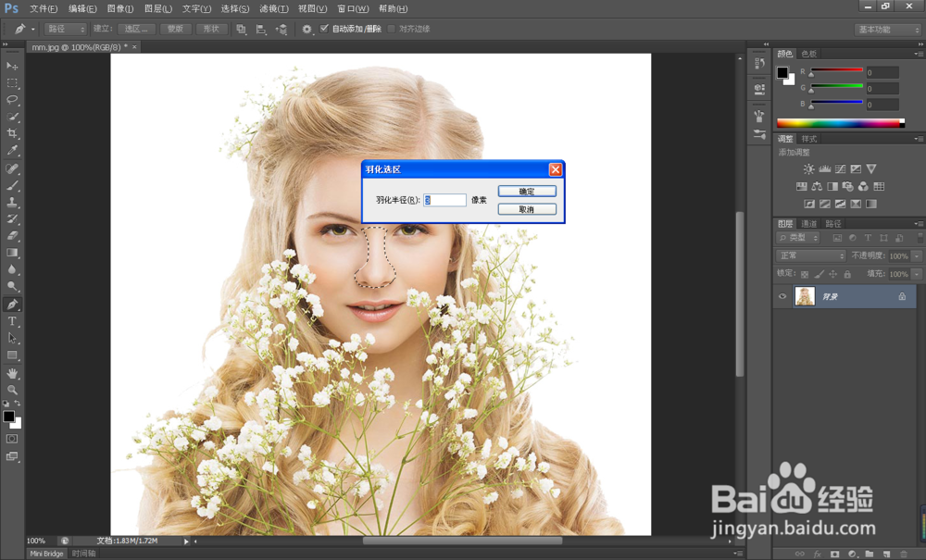Open the 滤镜(T) menu
Image resolution: width=926 pixels, height=560 pixels.
coord(273,8)
